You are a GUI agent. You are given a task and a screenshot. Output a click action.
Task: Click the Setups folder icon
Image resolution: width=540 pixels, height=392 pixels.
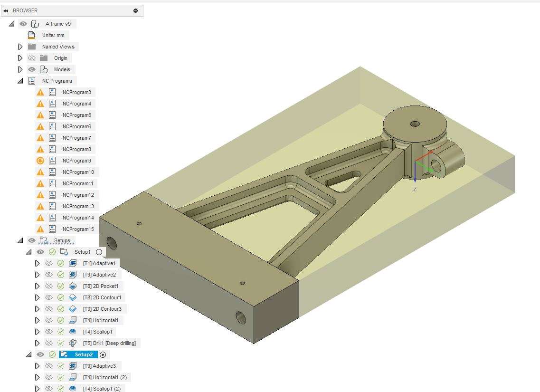[43, 240]
